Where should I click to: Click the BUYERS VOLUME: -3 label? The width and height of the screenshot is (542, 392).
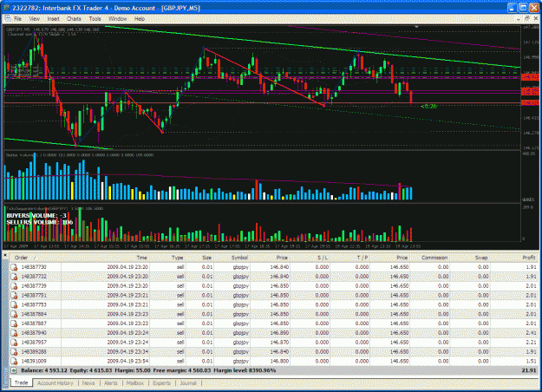coord(36,215)
